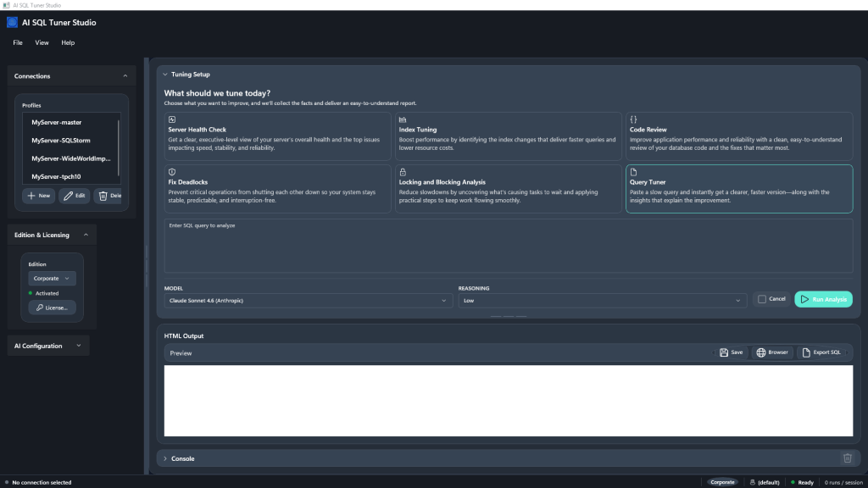868x488 pixels.
Task: Run the analysis
Action: click(823, 299)
